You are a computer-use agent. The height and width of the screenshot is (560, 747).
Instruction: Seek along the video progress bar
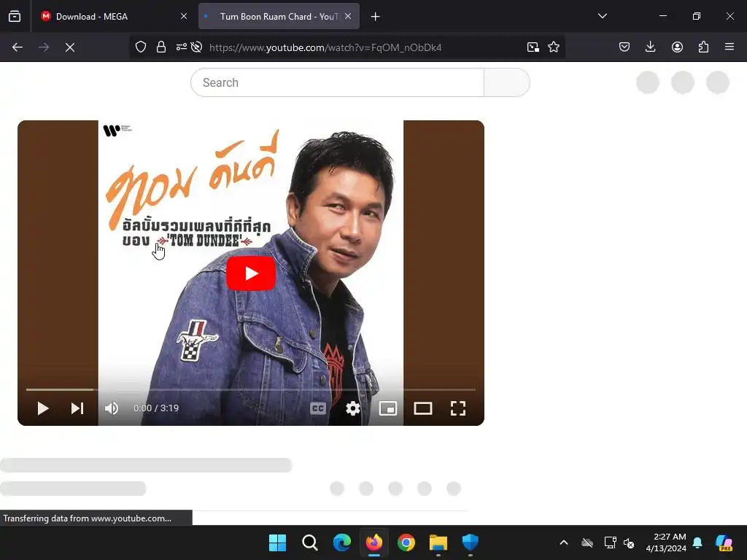(251, 389)
